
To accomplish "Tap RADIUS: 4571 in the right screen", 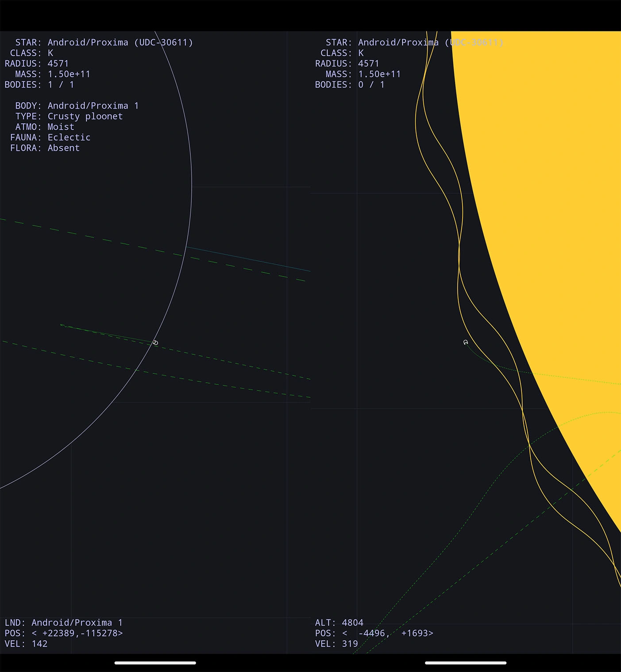I will [x=347, y=64].
